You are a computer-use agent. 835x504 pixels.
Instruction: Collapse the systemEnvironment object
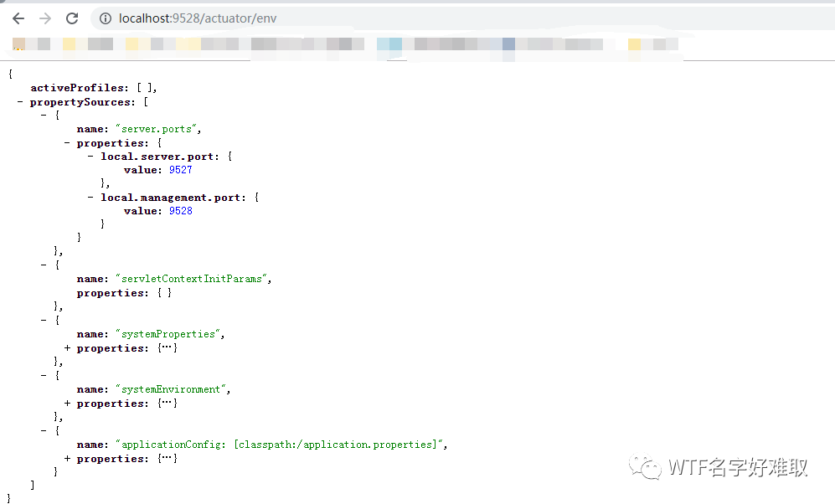[x=44, y=375]
